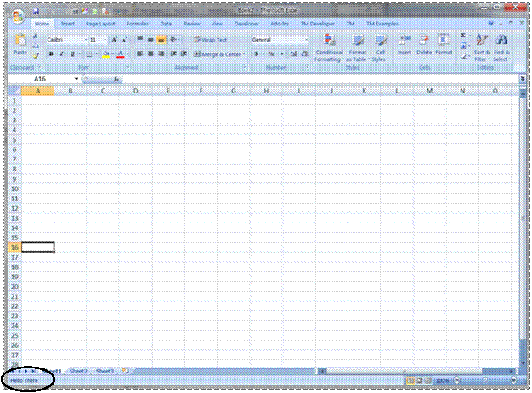Viewport: 532px width, 393px height.
Task: Open the Developer ribbon tab
Action: [x=246, y=25]
